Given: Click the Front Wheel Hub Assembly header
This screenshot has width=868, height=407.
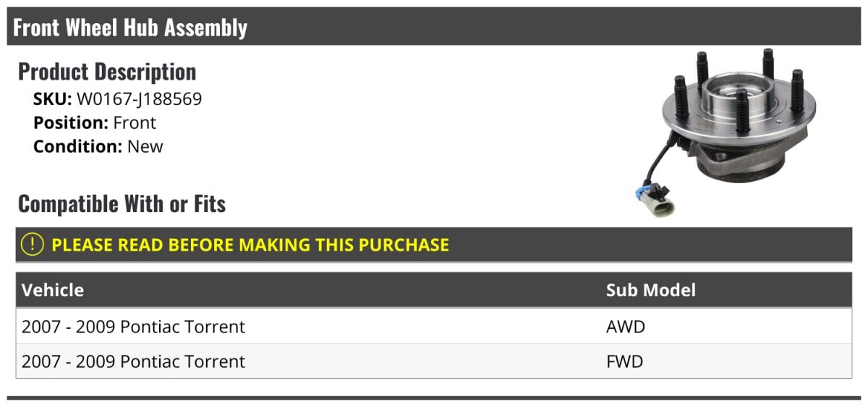Looking at the screenshot, I should click(130, 28).
